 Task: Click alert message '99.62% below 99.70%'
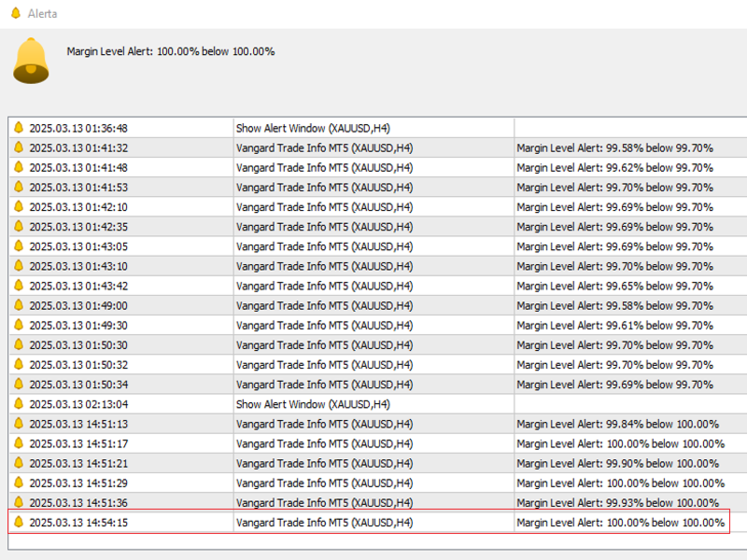tap(614, 168)
